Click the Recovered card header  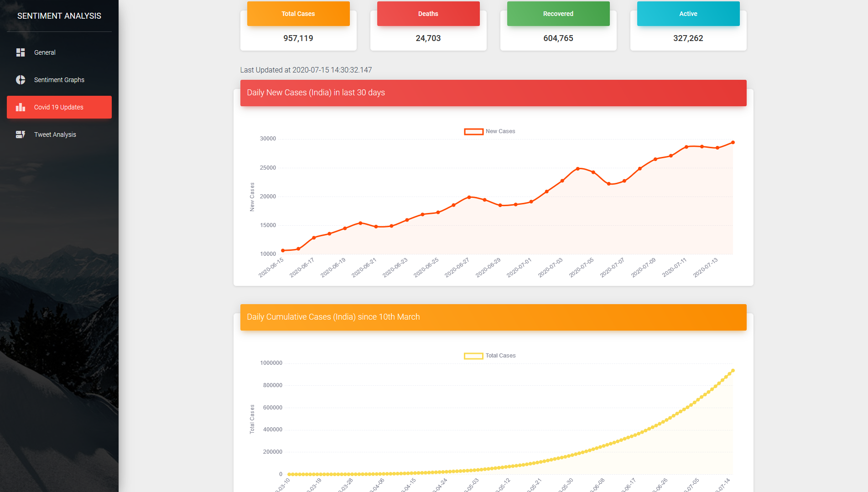(558, 14)
